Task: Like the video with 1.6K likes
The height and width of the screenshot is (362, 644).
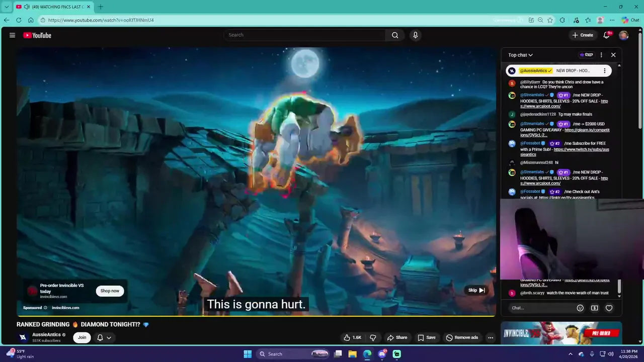Action: tap(352, 337)
